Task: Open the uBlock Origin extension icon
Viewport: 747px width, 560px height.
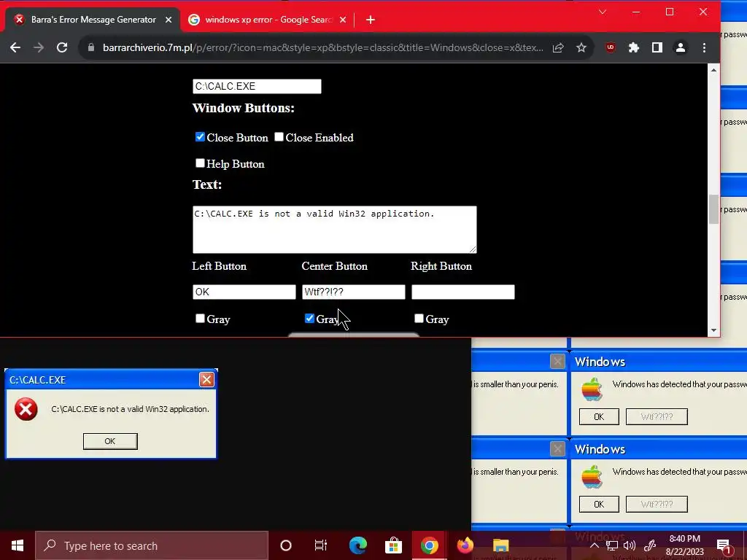Action: 611,47
